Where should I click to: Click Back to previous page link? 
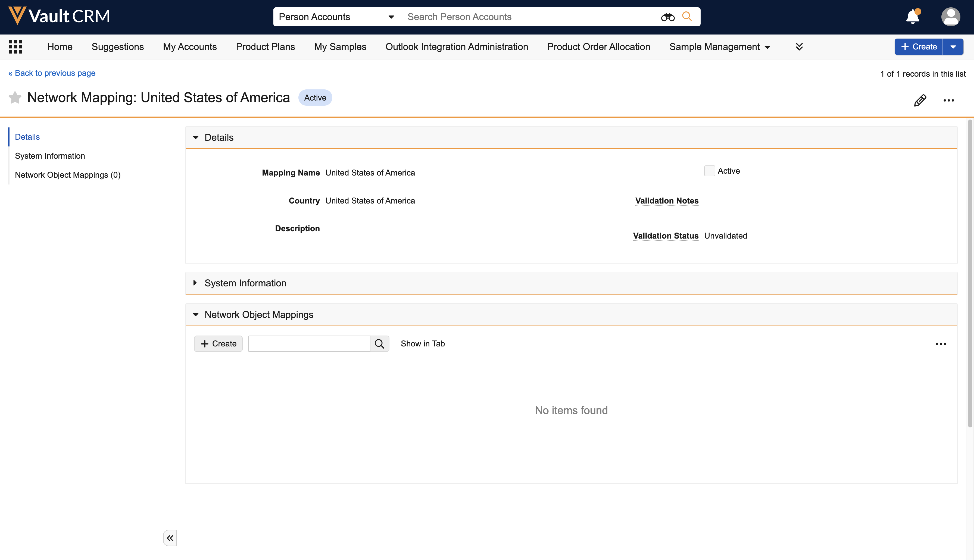(52, 73)
